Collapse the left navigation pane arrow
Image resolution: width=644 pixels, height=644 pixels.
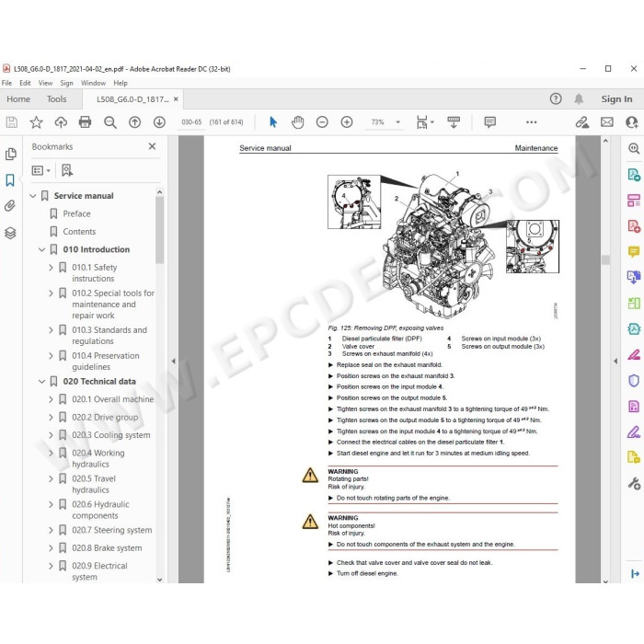pos(173,361)
